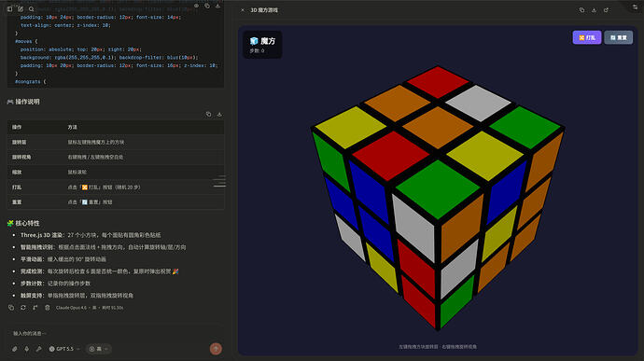
Task: Click the 打乱 shuffle button
Action: coord(587,37)
